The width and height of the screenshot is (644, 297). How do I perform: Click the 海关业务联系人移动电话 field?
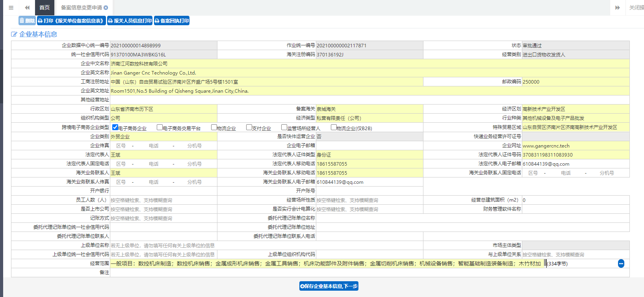[369, 173]
